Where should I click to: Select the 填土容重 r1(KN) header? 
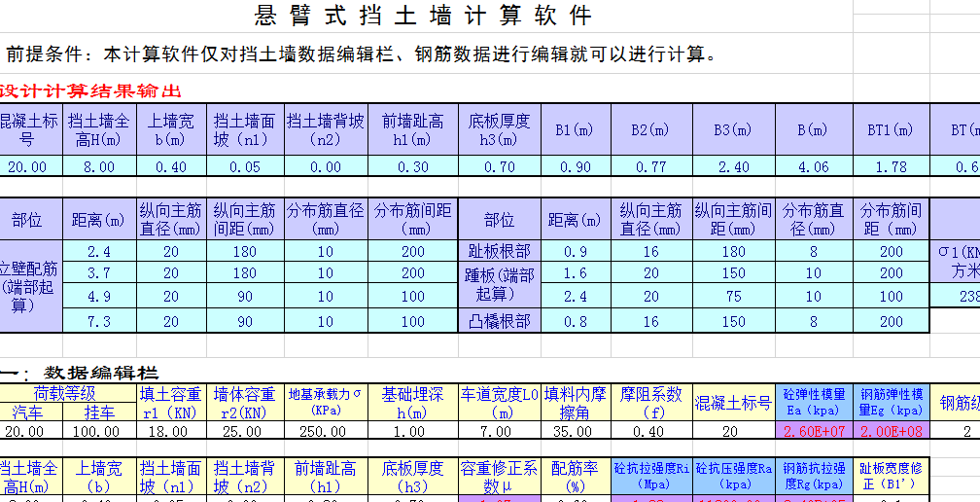(171, 403)
